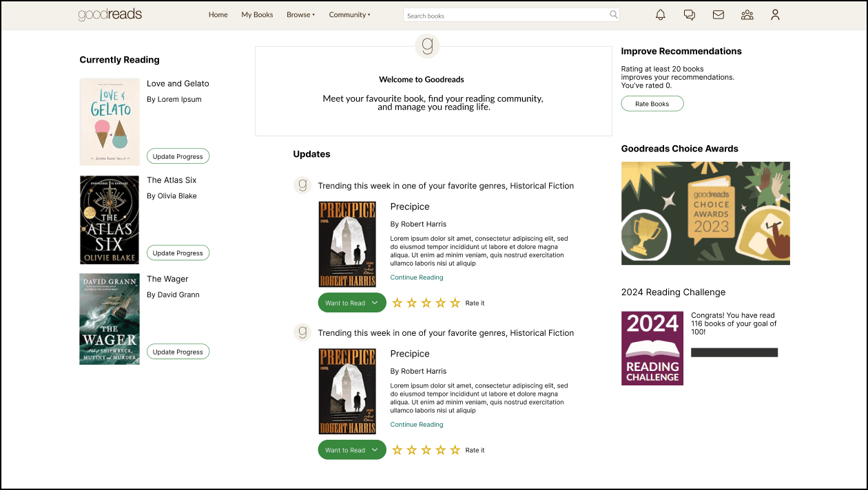Click By Lorem Ipsum author text

pyautogui.click(x=174, y=99)
